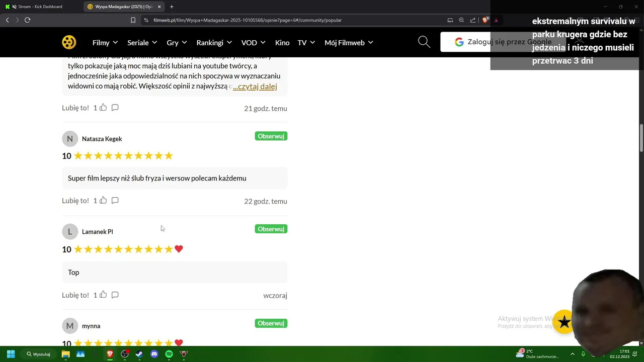Open the Filmweb home logo
The height and width of the screenshot is (362, 644).
pyautogui.click(x=69, y=42)
